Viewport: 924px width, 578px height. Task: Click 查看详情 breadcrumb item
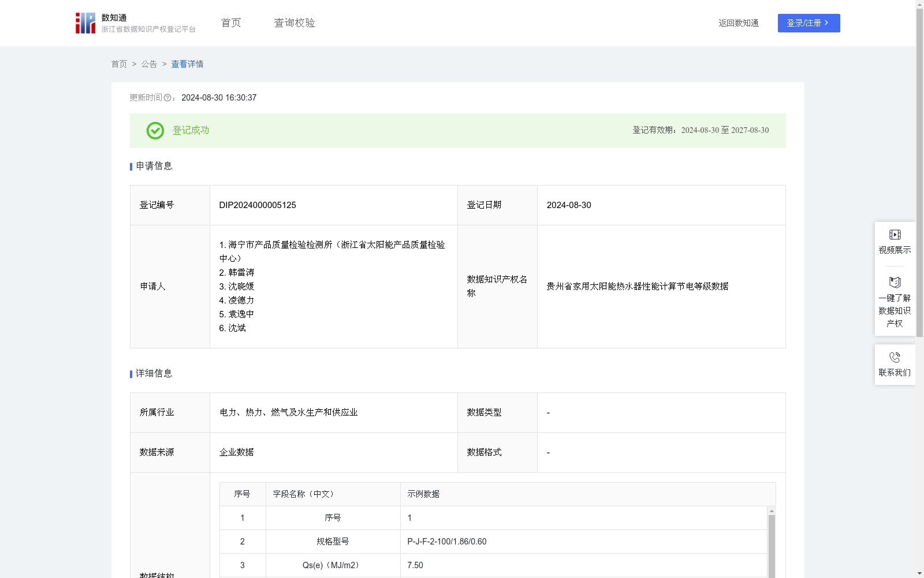click(x=187, y=64)
